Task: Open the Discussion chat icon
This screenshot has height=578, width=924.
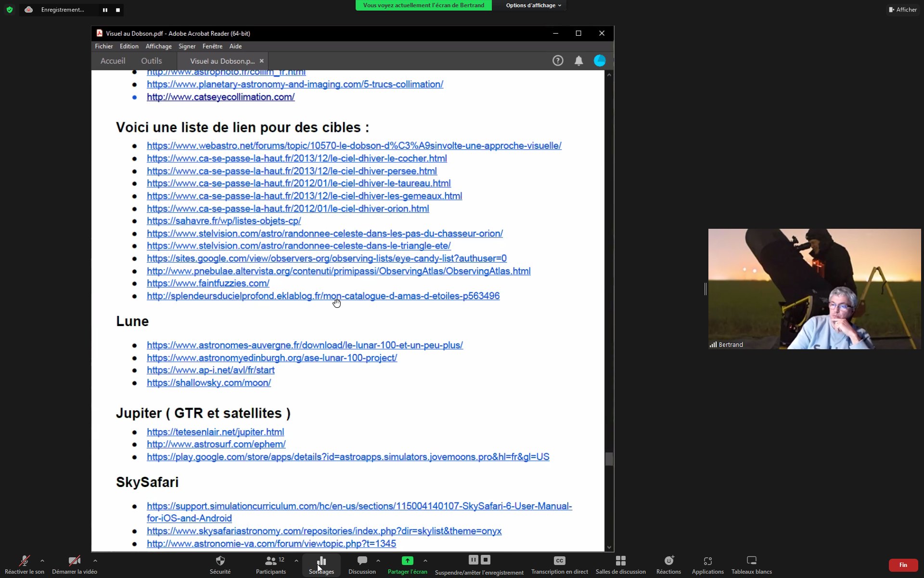Action: point(362,561)
